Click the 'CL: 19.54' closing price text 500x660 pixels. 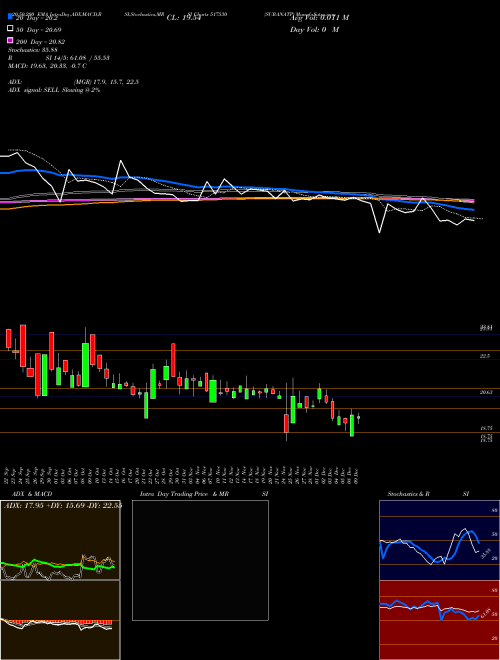click(x=184, y=18)
